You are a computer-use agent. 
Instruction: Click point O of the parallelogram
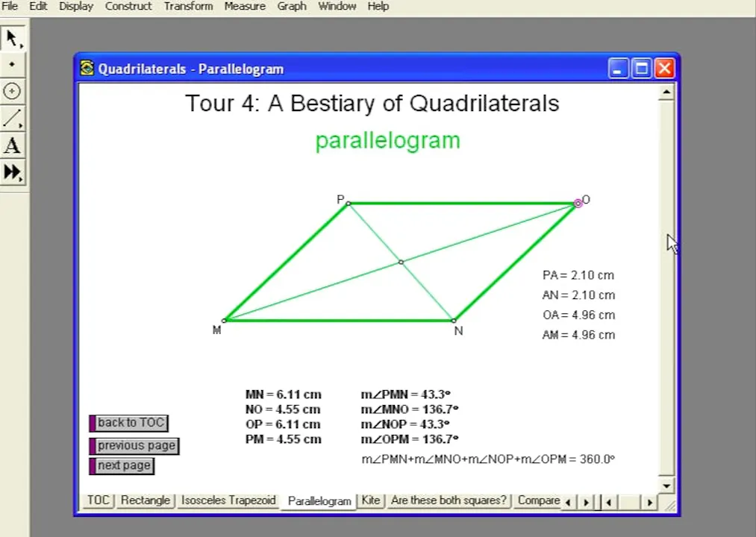[x=578, y=204]
